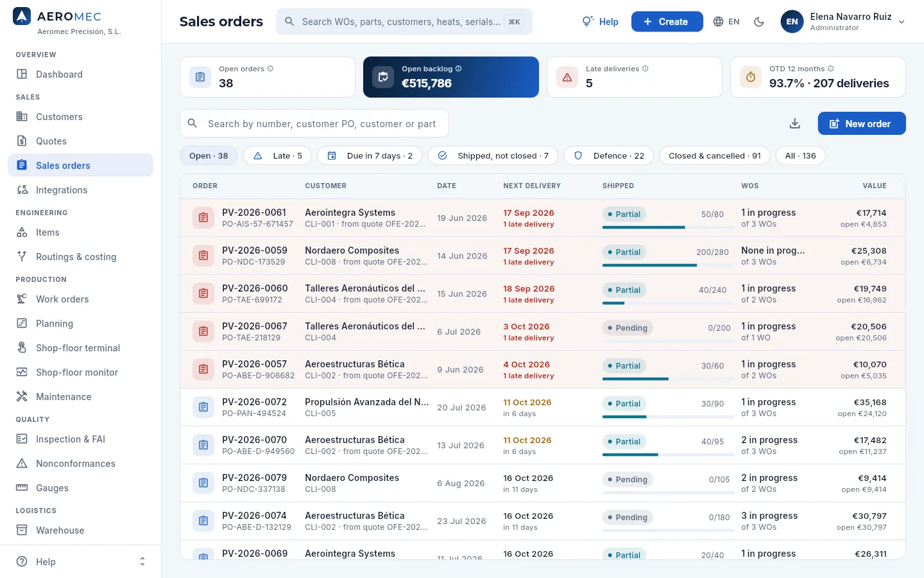Image resolution: width=924 pixels, height=578 pixels.
Task: Click the Nonconformances warning icon
Action: click(x=22, y=464)
